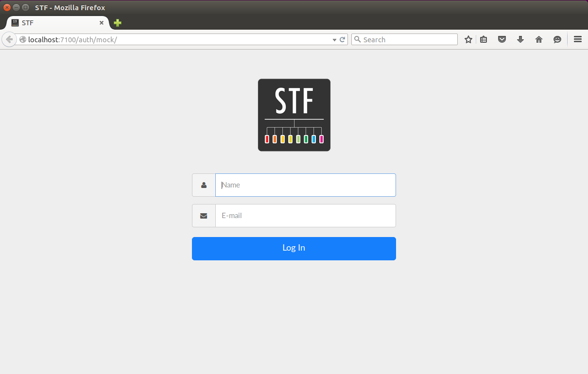Click the user icon beside Name field
The width and height of the screenshot is (588, 374).
coord(204,185)
